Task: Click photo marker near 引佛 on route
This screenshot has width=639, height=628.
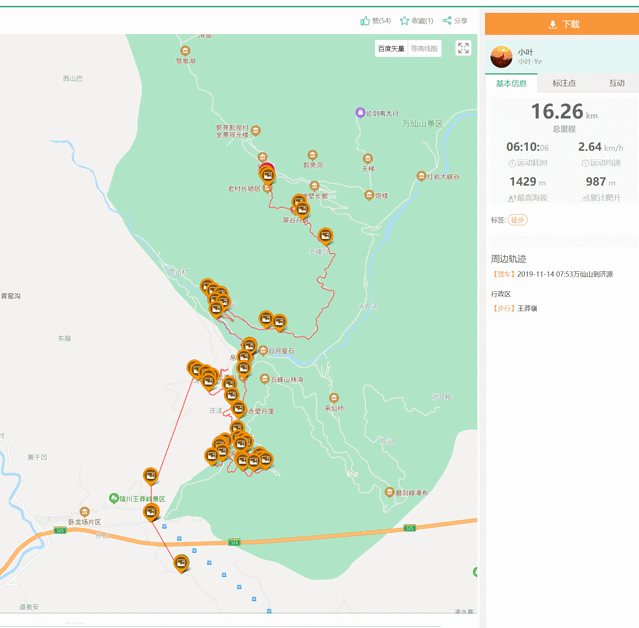Action: tap(325, 236)
